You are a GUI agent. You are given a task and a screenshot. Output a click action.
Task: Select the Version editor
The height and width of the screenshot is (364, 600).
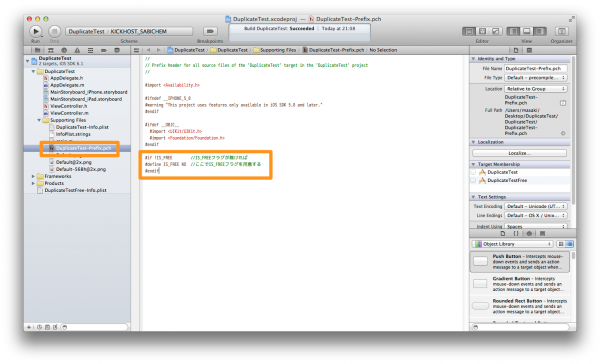point(496,31)
